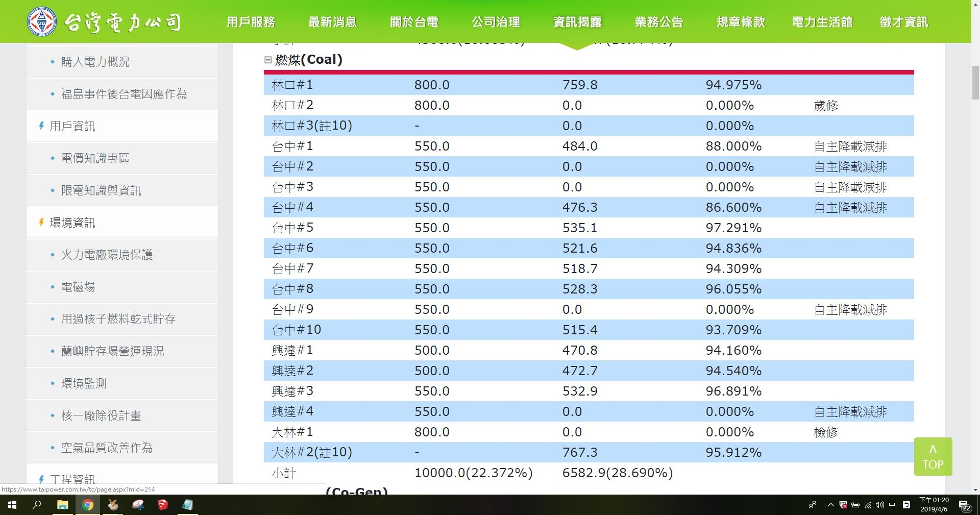Select 大林#1 檢修 note
This screenshot has width=980, height=515.
(x=826, y=432)
